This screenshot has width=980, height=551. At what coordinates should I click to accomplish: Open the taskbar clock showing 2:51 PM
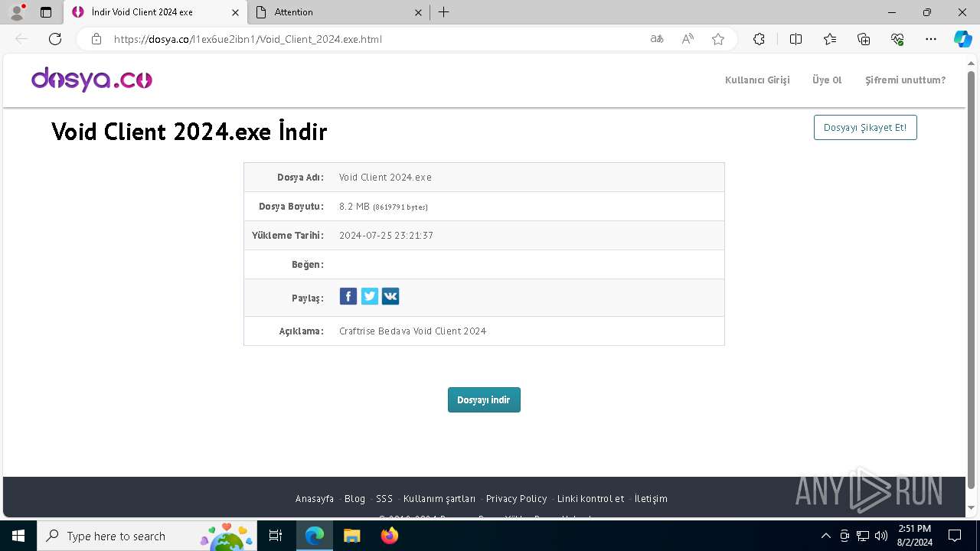(915, 536)
